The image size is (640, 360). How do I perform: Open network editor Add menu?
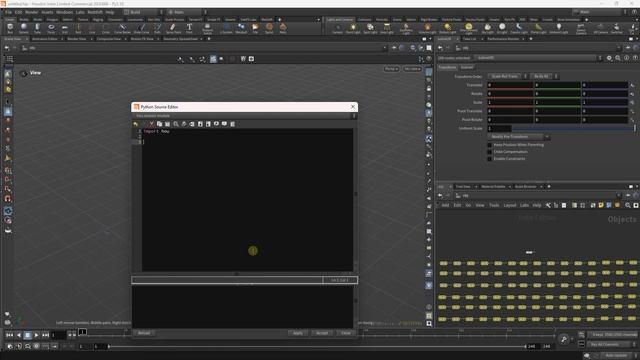click(445, 205)
